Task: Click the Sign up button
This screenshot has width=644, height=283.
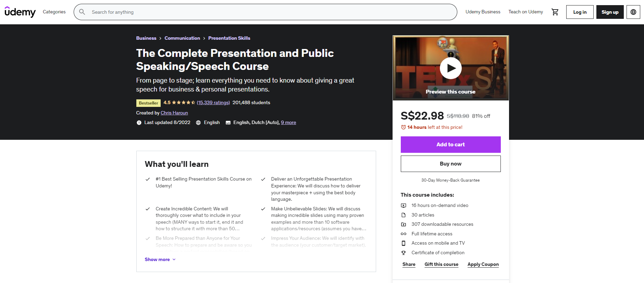Action: coord(610,12)
